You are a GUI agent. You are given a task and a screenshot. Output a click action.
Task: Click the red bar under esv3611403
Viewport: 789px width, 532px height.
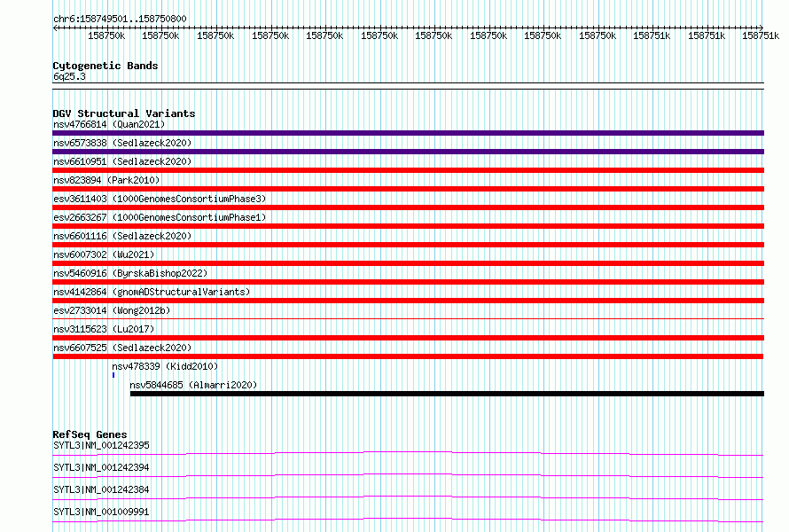[x=408, y=207]
